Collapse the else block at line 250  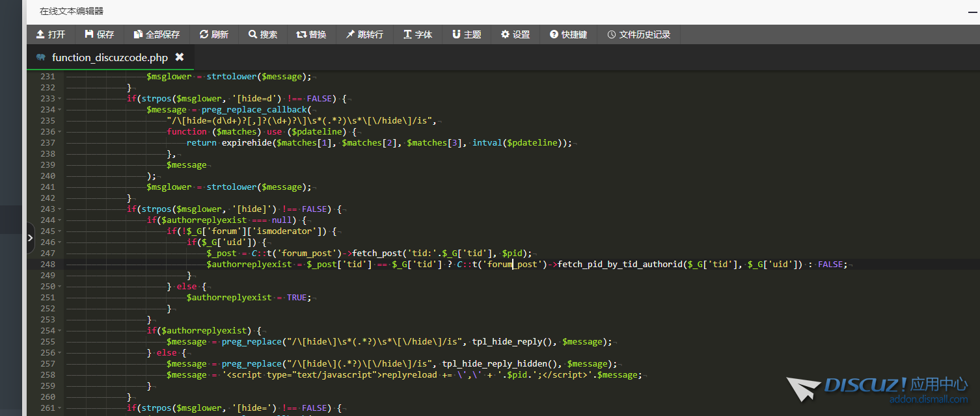[x=60, y=287]
